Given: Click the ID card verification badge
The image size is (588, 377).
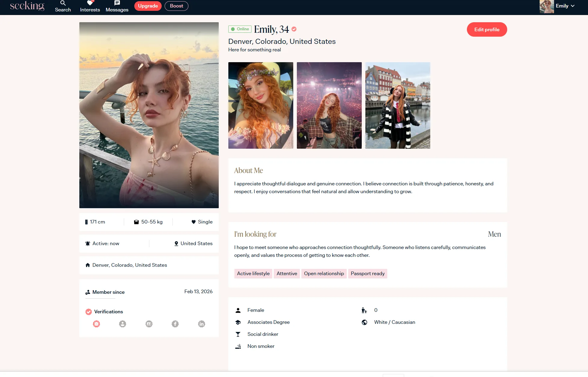Looking at the screenshot, I should [x=149, y=324].
